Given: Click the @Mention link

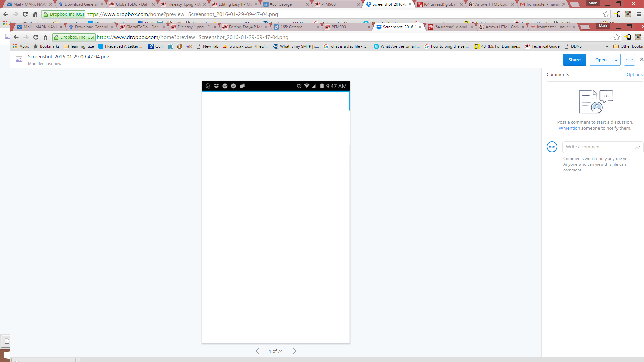Looking at the screenshot, I should click(x=569, y=128).
